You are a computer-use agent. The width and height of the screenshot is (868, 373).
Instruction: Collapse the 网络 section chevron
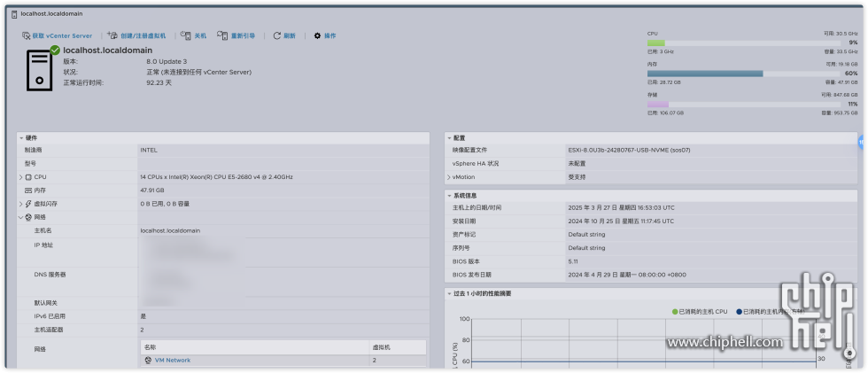[21, 217]
